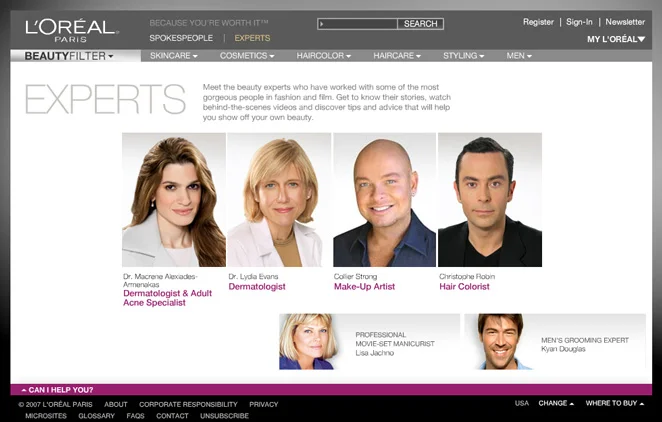Open CORPORATE RESPONSIBILITY footer link
Image resolution: width=662 pixels, height=422 pixels.
click(188, 404)
